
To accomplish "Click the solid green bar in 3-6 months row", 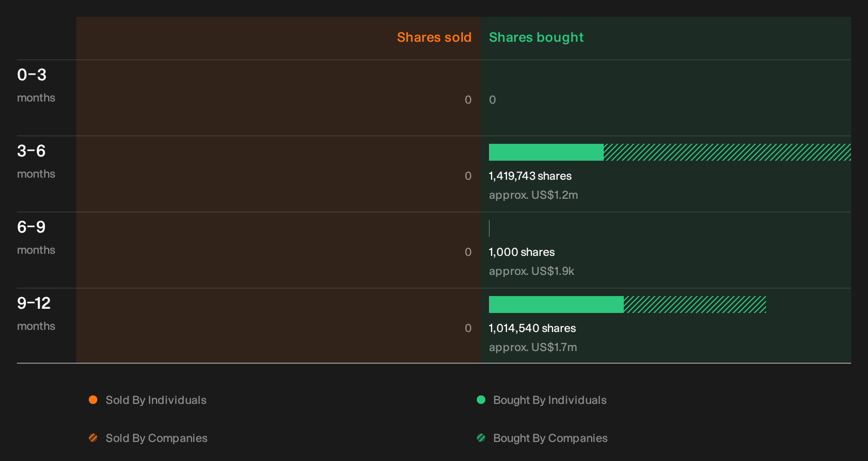I will [x=546, y=152].
